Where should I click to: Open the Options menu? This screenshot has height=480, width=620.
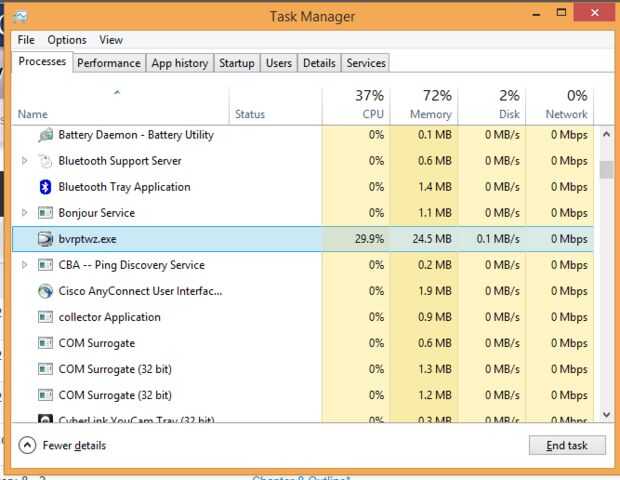click(x=67, y=40)
